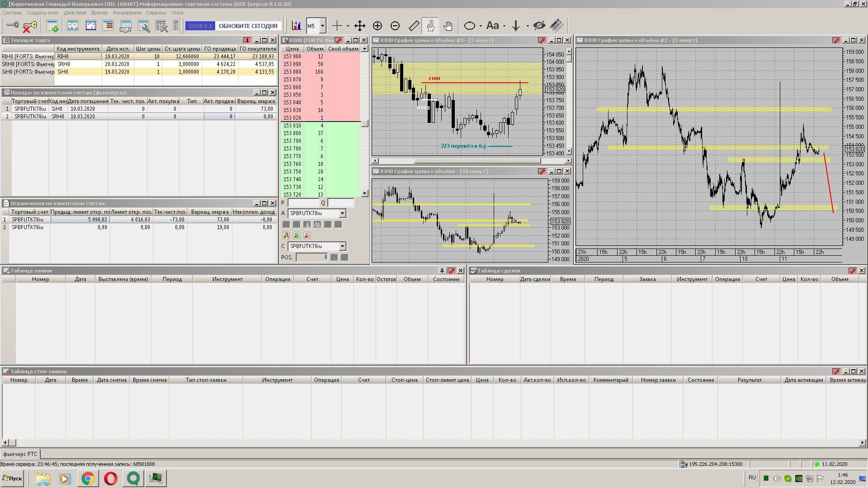Click the ОБНОВИТЕ СЕГОДНЯ update button
This screenshot has width=868, height=488.
(x=248, y=26)
